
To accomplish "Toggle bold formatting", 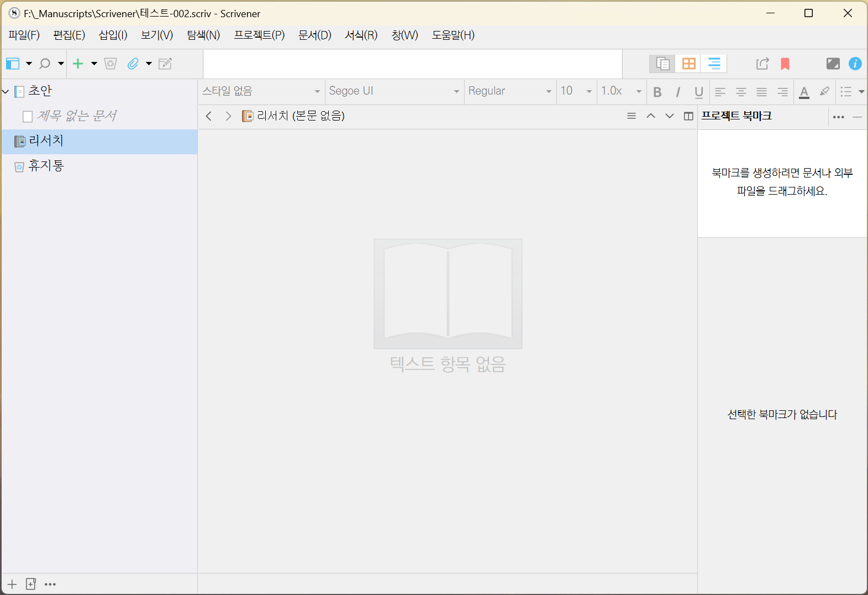I will (657, 92).
